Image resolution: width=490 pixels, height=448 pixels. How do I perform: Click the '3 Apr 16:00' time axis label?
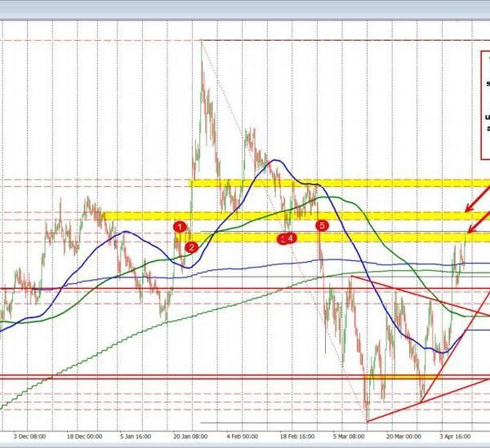pyautogui.click(x=456, y=436)
